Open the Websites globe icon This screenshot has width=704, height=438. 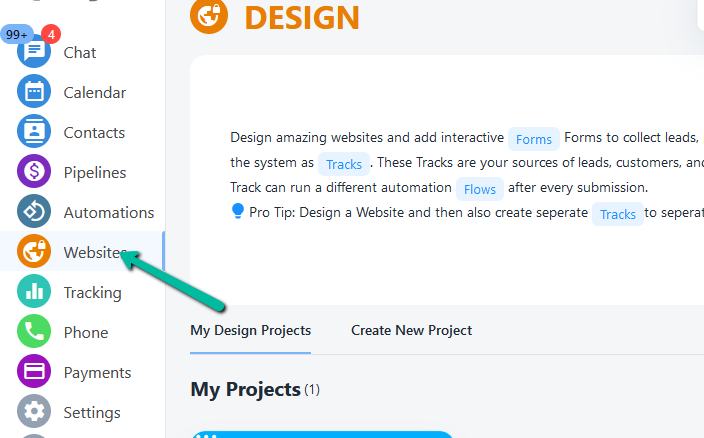34,252
